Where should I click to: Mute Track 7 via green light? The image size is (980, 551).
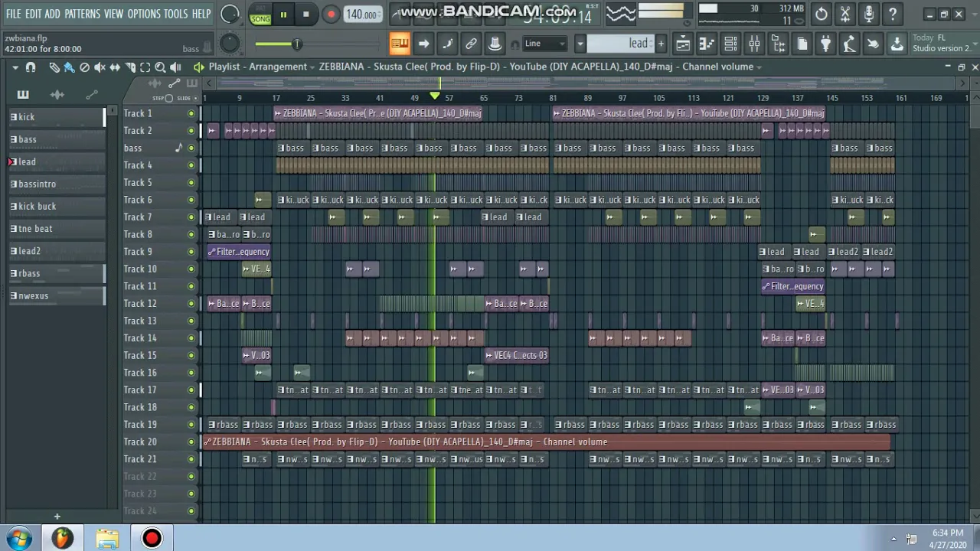click(191, 217)
